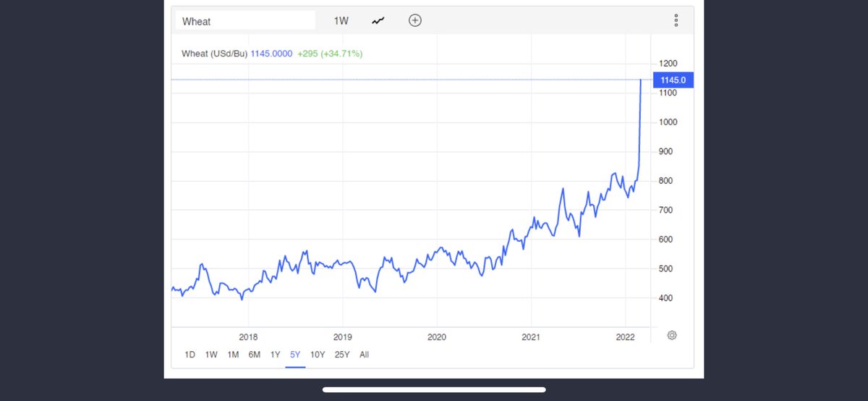The height and width of the screenshot is (401, 868).
Task: Add a comparison with the plus icon
Action: point(415,20)
